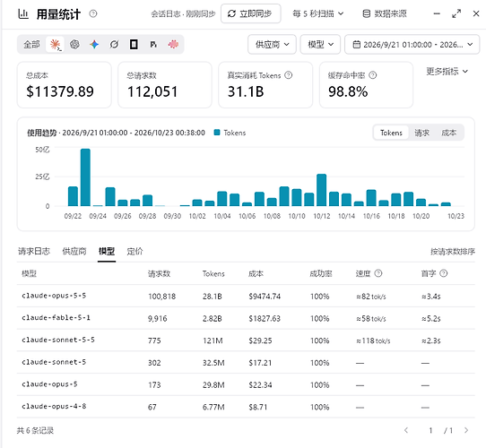486x448 pixels.
Task: Open the 每 5 秒扫描 interval dropdown
Action: (x=318, y=13)
